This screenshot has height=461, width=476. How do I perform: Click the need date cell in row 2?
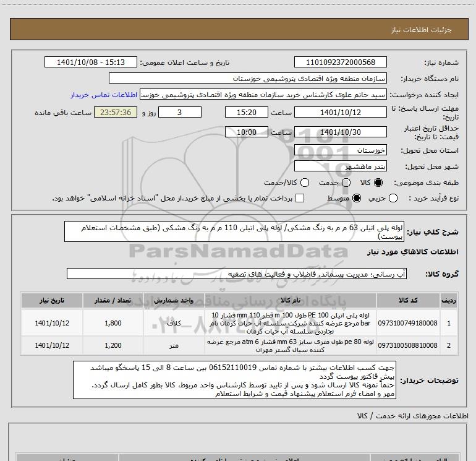tap(51, 345)
